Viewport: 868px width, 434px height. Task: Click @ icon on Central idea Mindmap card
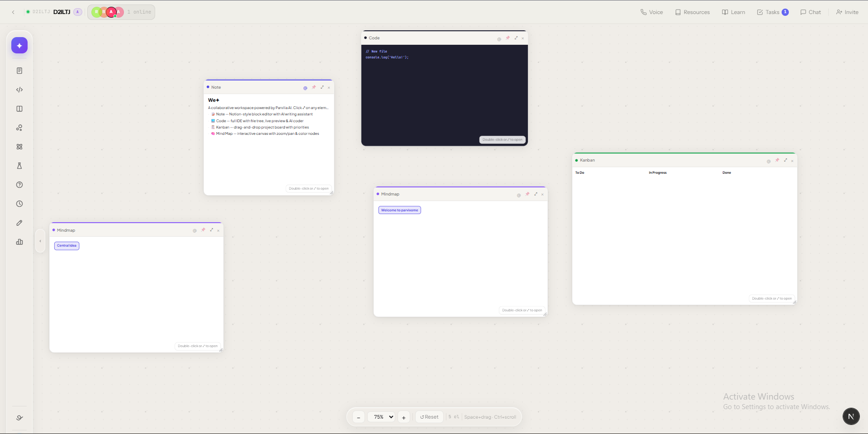(195, 231)
